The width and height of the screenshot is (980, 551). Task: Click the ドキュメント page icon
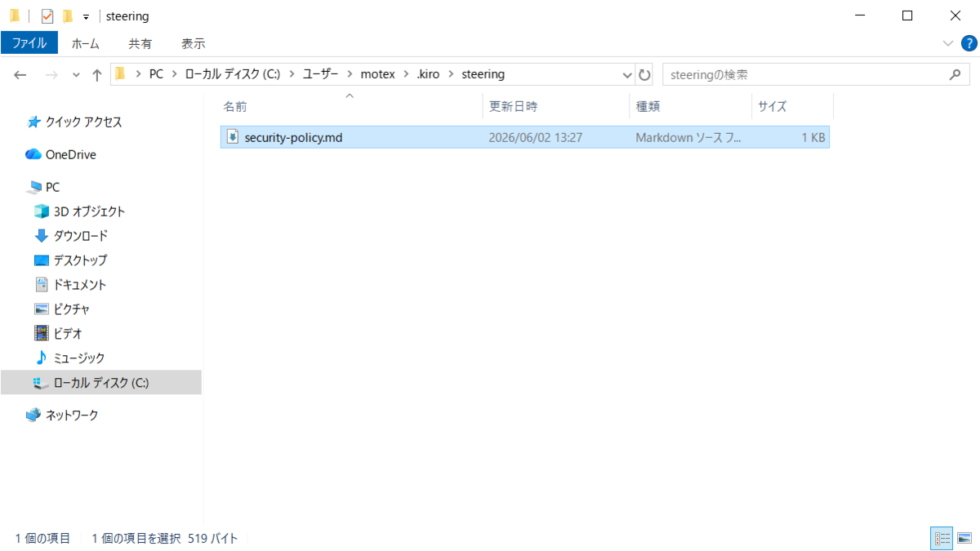point(42,285)
